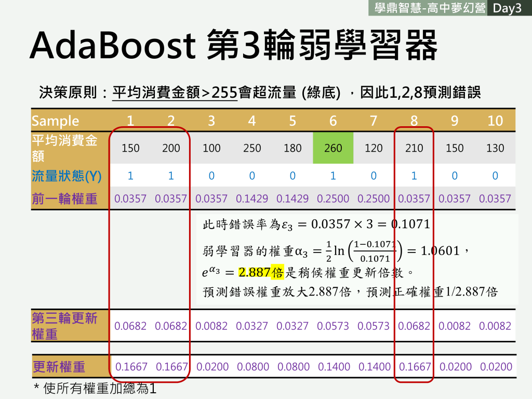
Task: Click the 流量狀態(Y) row label
Action: pyautogui.click(x=66, y=176)
